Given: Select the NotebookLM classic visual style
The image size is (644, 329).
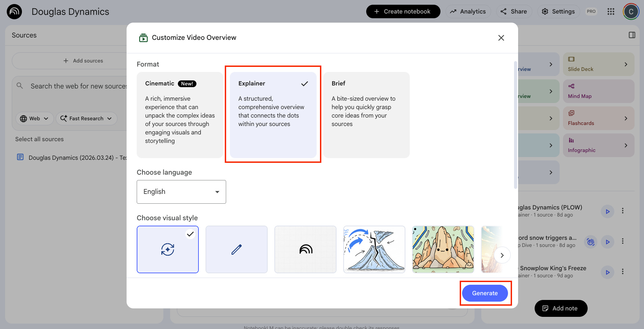Looking at the screenshot, I should pos(305,249).
